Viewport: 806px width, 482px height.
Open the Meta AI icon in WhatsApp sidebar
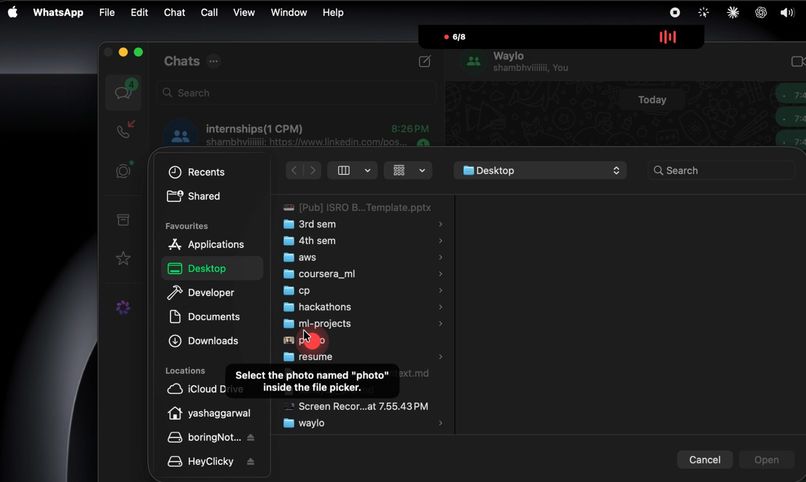(x=123, y=307)
